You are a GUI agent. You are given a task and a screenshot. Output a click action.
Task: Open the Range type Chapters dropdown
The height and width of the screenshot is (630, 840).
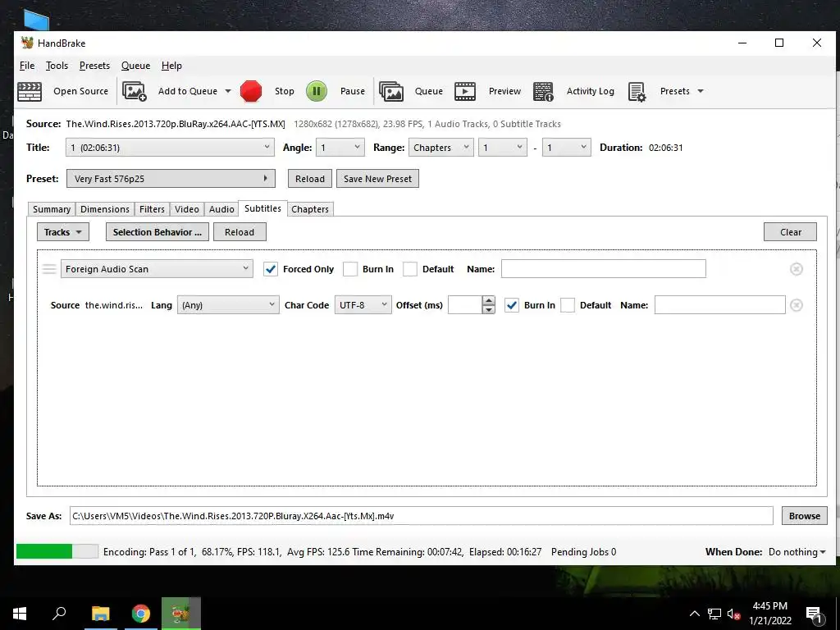coord(441,148)
